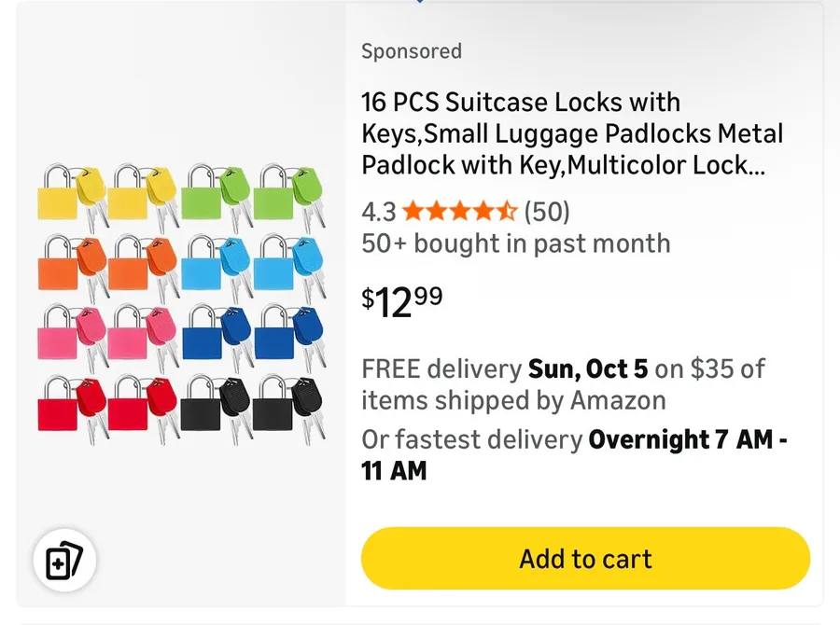The height and width of the screenshot is (625, 840).
Task: Click the first pink padlock picture
Action: 57,339
